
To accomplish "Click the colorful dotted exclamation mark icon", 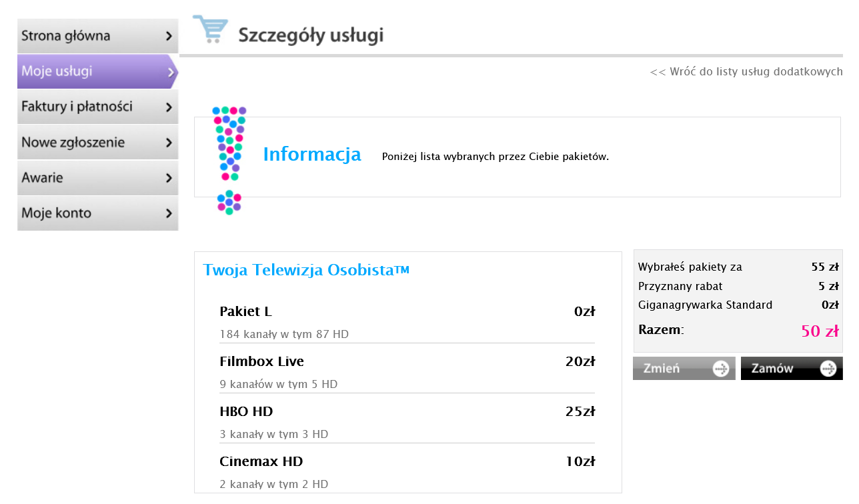I will (229, 160).
